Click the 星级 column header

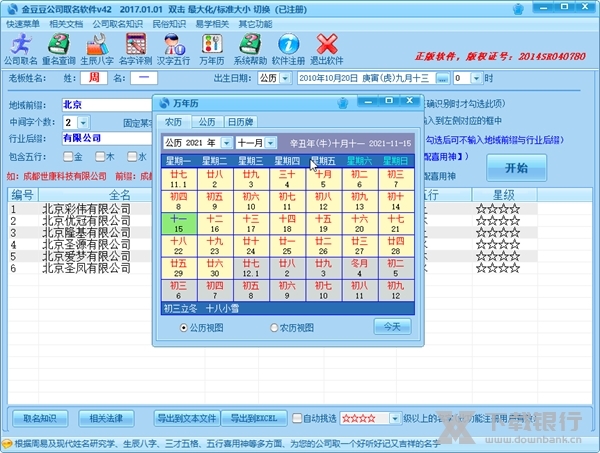(x=504, y=195)
